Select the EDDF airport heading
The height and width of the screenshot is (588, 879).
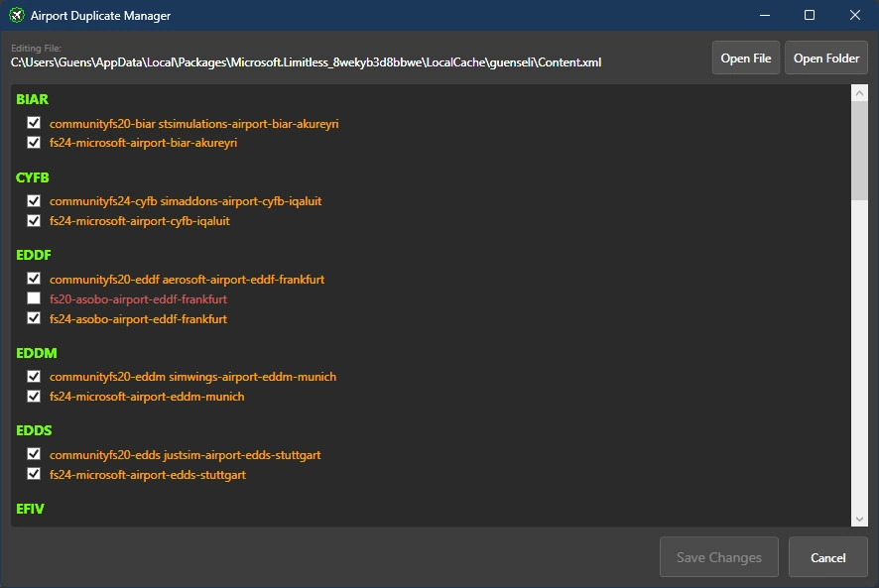34,255
